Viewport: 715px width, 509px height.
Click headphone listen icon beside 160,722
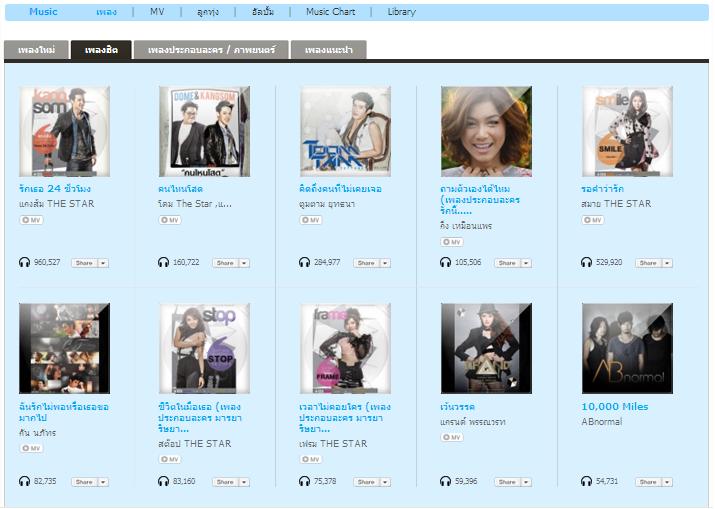(x=163, y=262)
